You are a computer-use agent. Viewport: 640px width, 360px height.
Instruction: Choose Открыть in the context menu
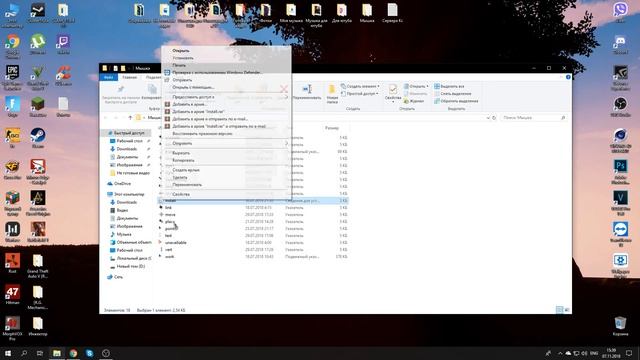pyautogui.click(x=181, y=51)
